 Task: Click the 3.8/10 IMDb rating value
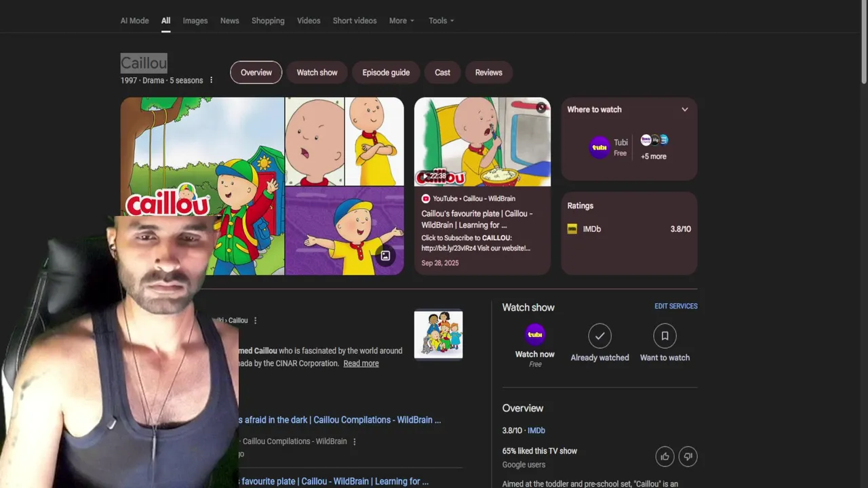(x=681, y=229)
